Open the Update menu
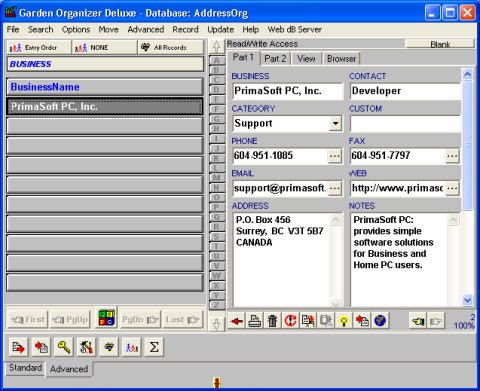This screenshot has width=480, height=391. (220, 29)
